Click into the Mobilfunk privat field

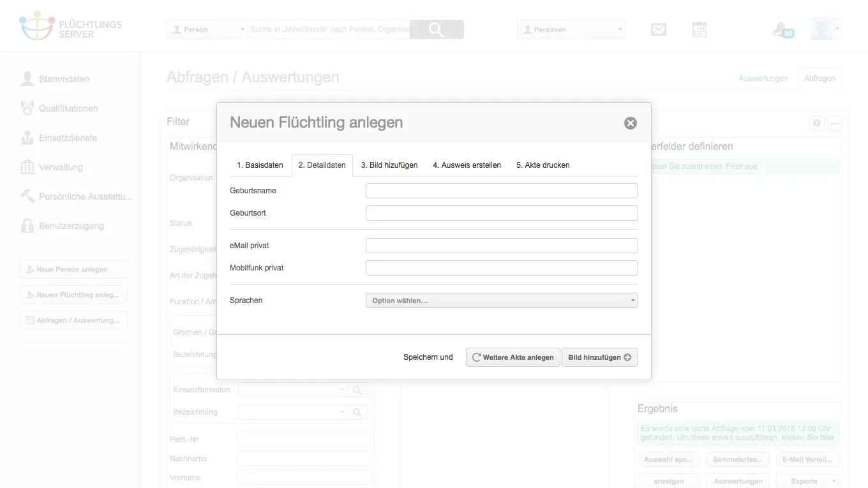pos(502,268)
